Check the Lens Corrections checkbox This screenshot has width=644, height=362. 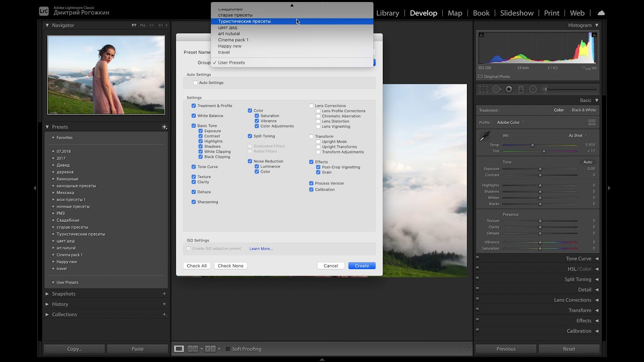pyautogui.click(x=311, y=106)
